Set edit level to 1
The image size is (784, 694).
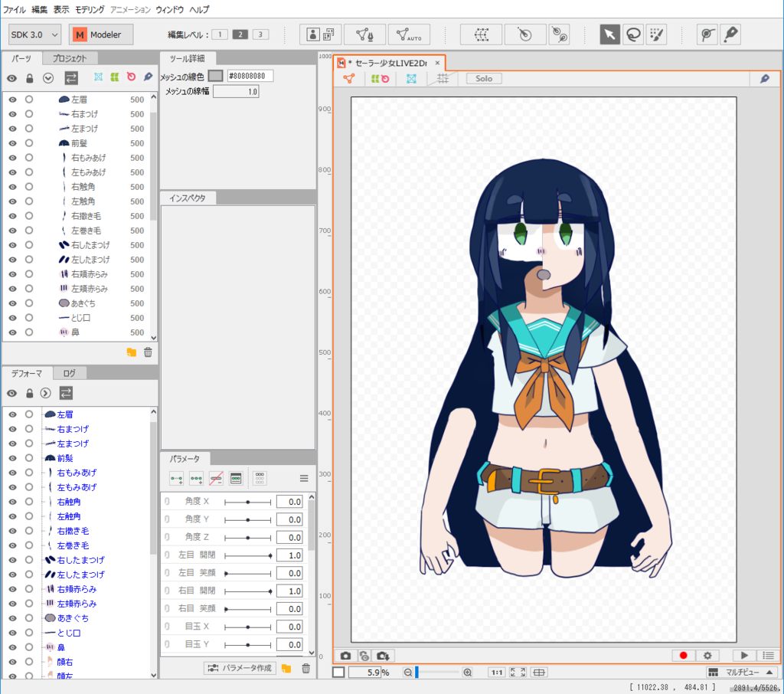220,34
